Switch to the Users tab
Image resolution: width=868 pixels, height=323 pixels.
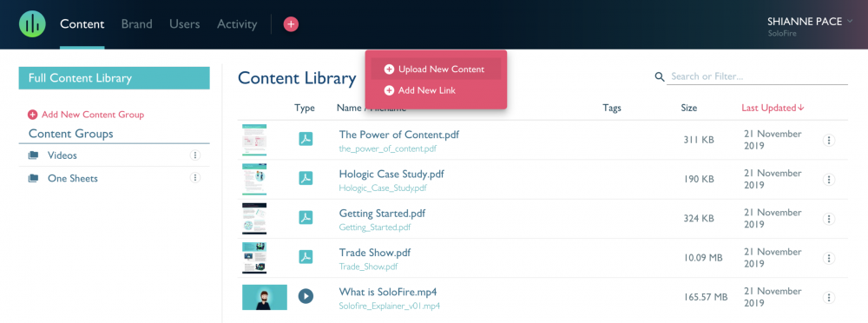(185, 24)
